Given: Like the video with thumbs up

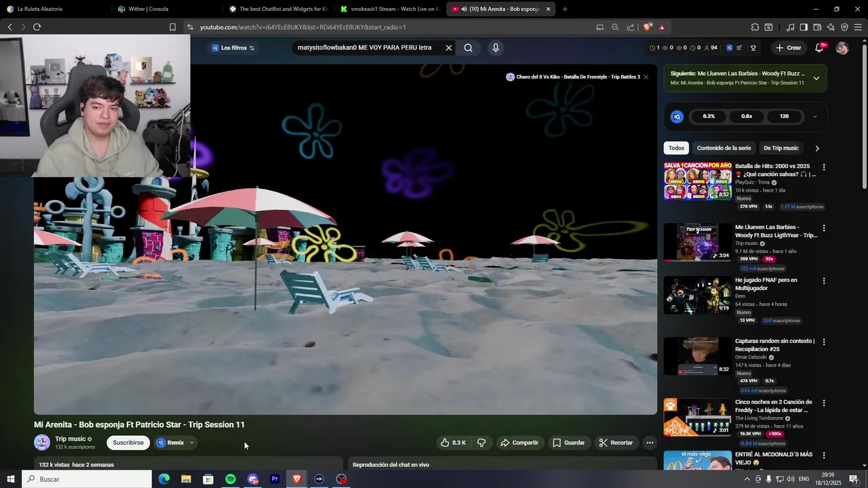Looking at the screenshot, I should [453, 443].
